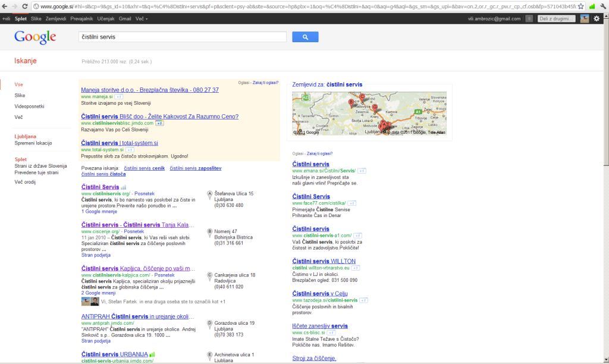Image resolution: width=609 pixels, height=364 pixels.
Task: Select 'Slike' in left sidebar
Action: [20, 96]
